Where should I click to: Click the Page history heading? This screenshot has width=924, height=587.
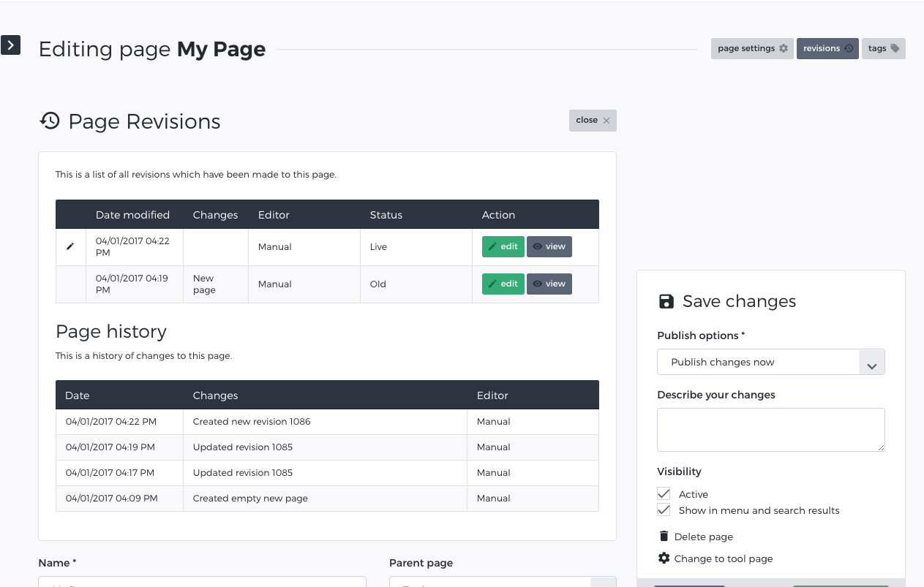click(x=111, y=332)
